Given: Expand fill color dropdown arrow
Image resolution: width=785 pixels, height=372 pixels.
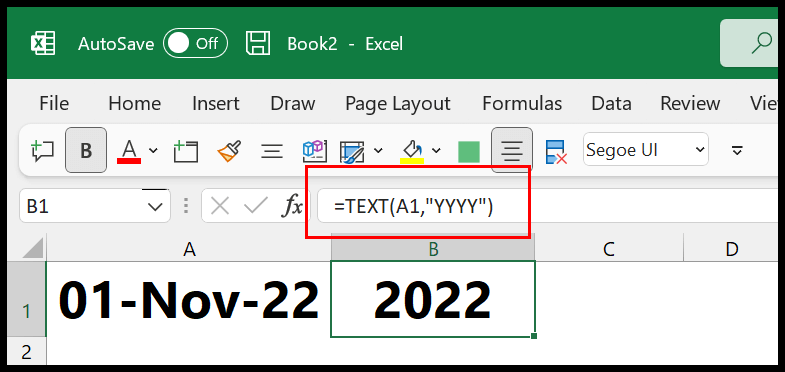Looking at the screenshot, I should tap(436, 150).
